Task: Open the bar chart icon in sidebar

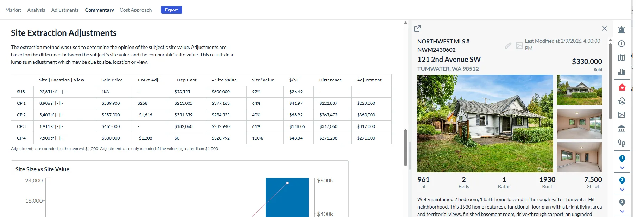Action: 621,72
